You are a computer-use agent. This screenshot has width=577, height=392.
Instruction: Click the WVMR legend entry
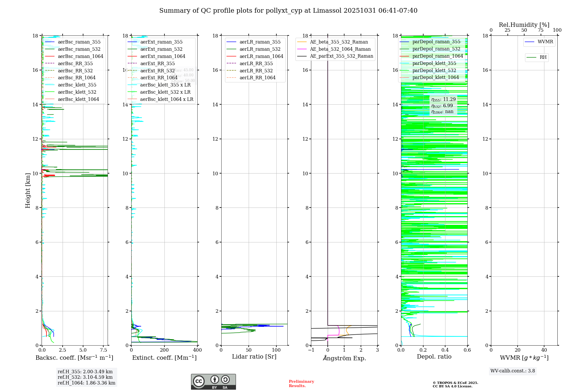click(545, 42)
